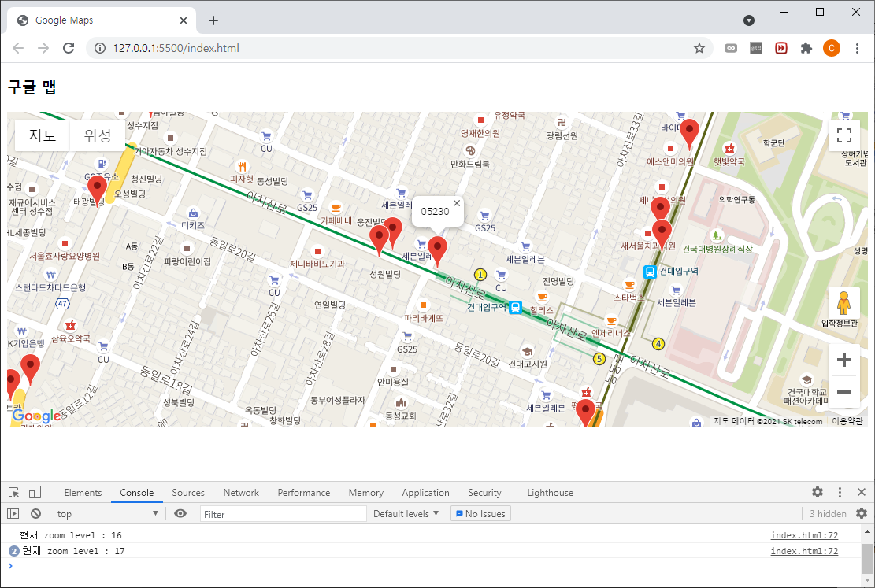
Task: Open the 이용약관 terms link
Action: click(x=847, y=421)
